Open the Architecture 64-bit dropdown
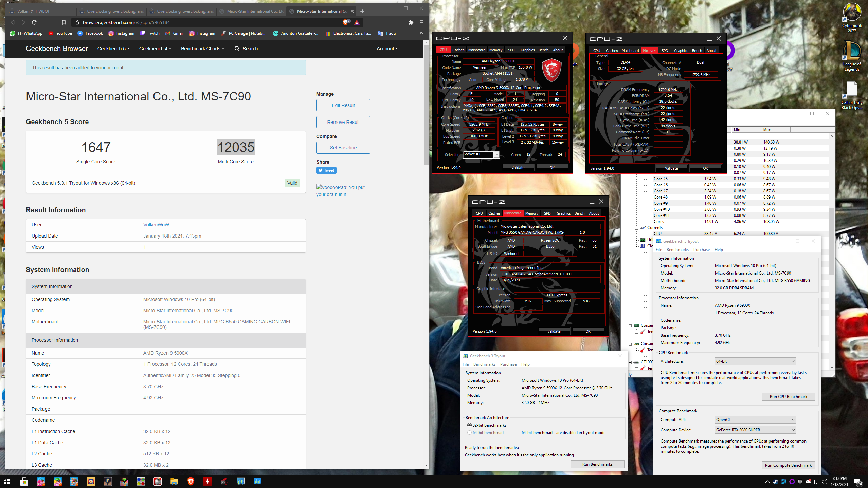This screenshot has width=868, height=488. pos(755,361)
